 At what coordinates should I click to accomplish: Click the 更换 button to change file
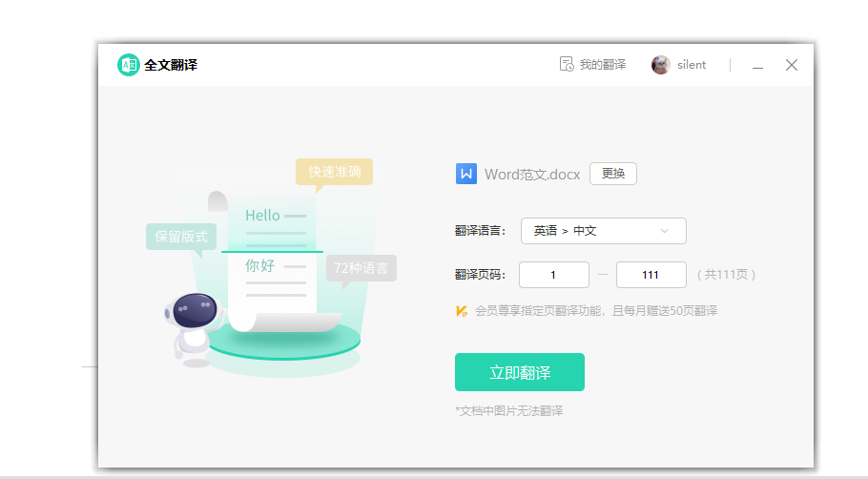[612, 174]
